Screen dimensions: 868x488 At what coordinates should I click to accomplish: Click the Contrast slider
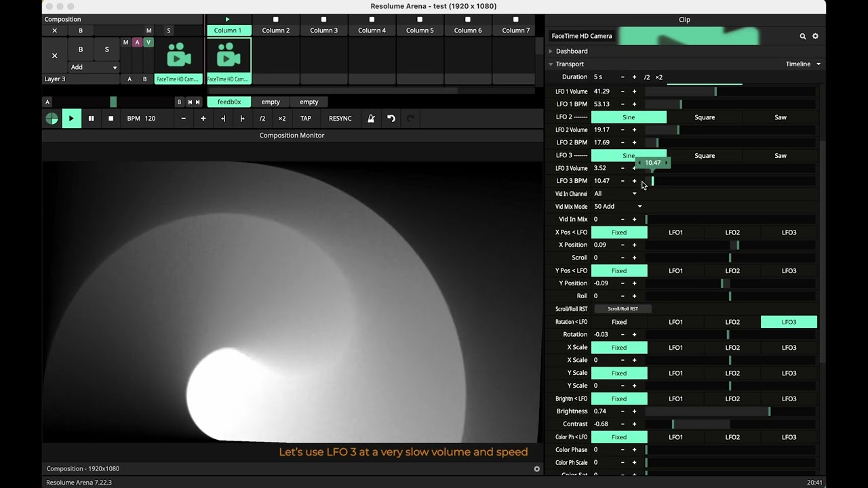[730, 424]
